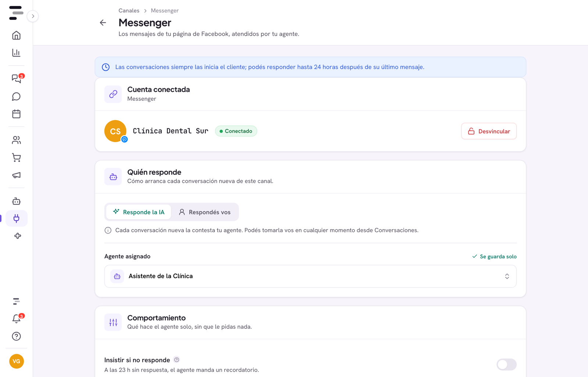Click the app logo at top left
The width and height of the screenshot is (588, 377).
(x=16, y=13)
